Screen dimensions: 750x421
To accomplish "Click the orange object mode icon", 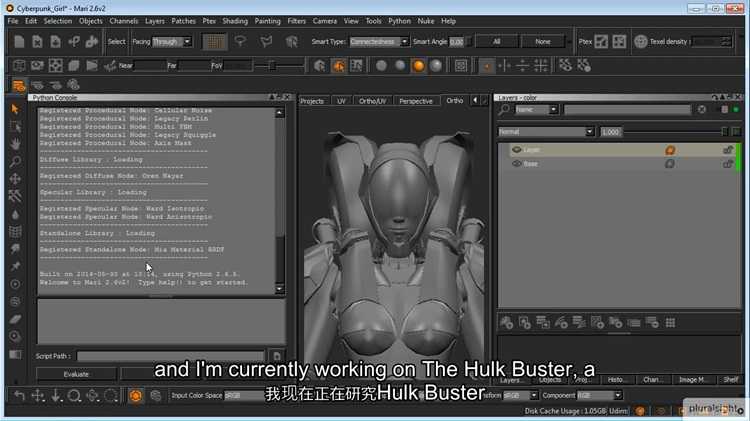I will click(x=338, y=66).
